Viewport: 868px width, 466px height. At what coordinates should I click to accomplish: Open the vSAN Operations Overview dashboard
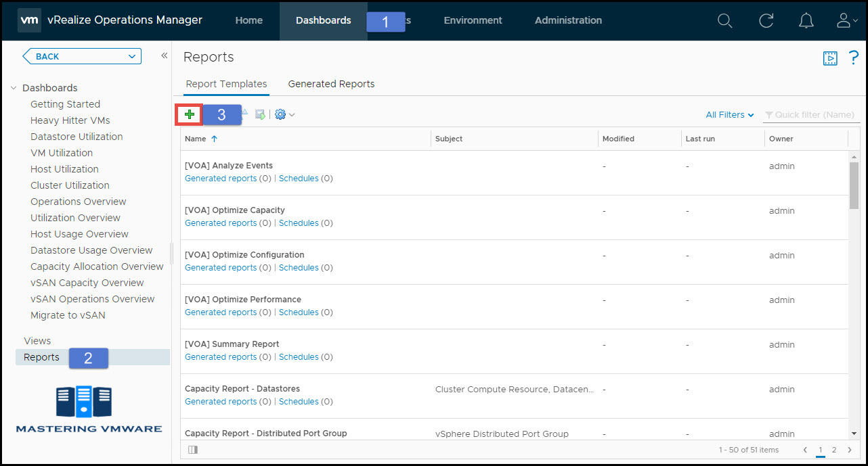tap(93, 299)
